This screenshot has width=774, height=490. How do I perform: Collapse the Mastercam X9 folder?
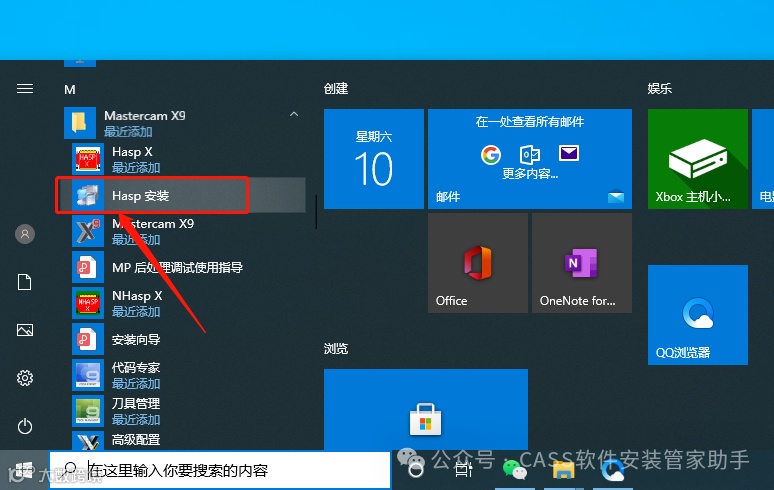pos(294,114)
